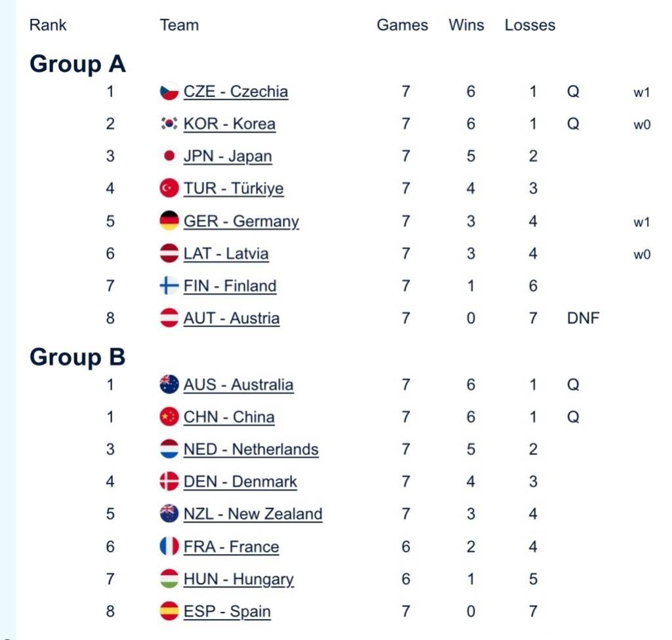The width and height of the screenshot is (672, 640).
Task: Click the Group B heading
Action: click(77, 357)
